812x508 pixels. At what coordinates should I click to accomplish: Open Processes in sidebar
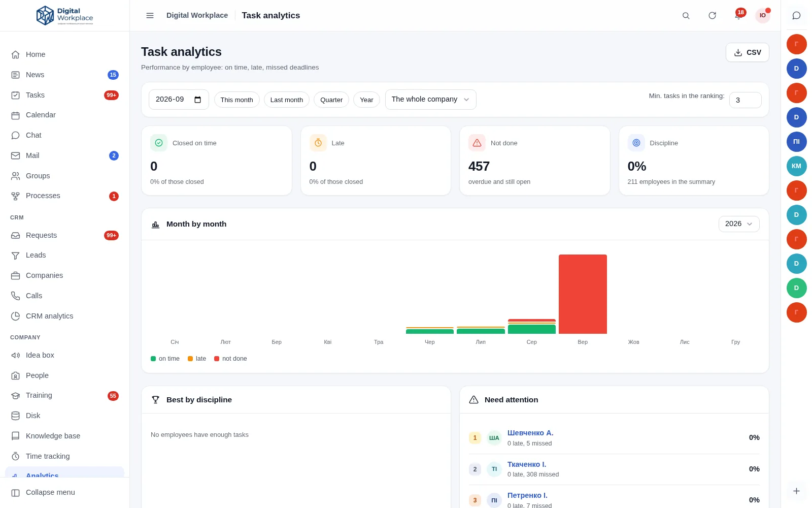[x=64, y=196]
